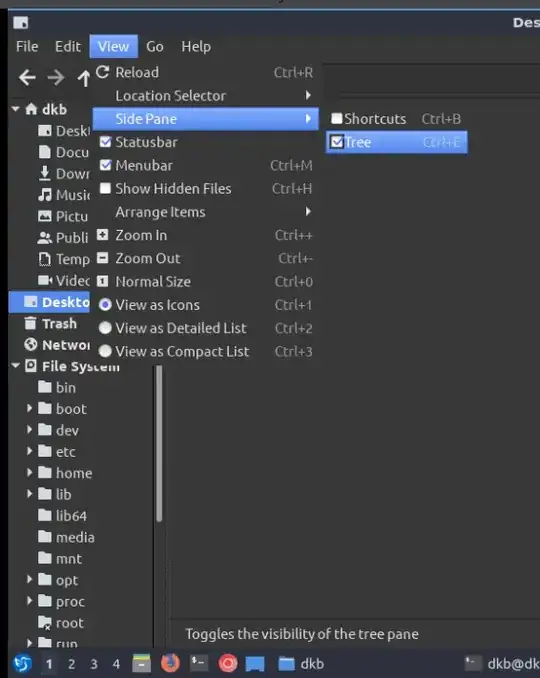
Task: Open the Go menu
Action: 155,46
